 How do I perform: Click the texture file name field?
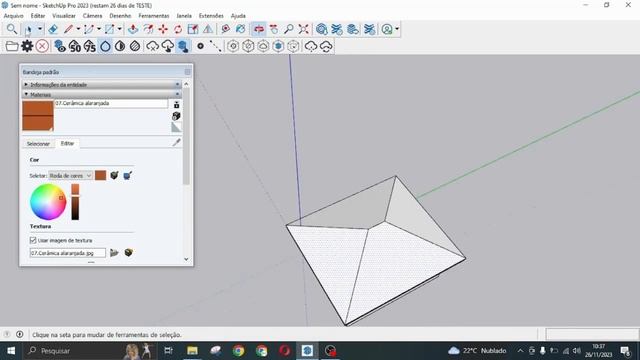(67, 253)
